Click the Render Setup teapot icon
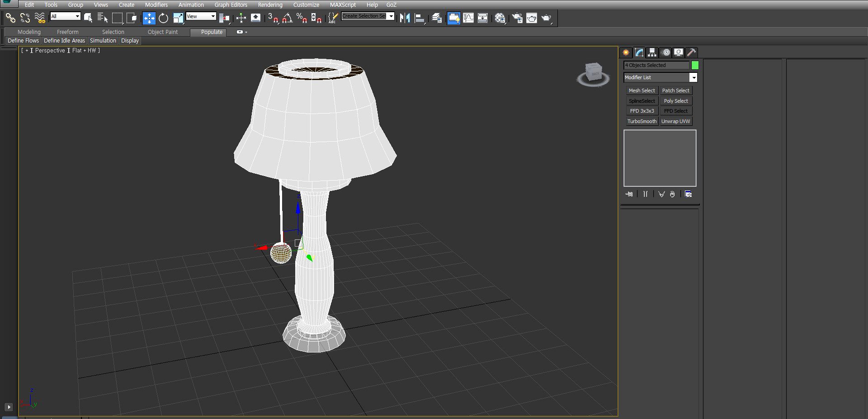This screenshot has width=868, height=419. (x=517, y=18)
